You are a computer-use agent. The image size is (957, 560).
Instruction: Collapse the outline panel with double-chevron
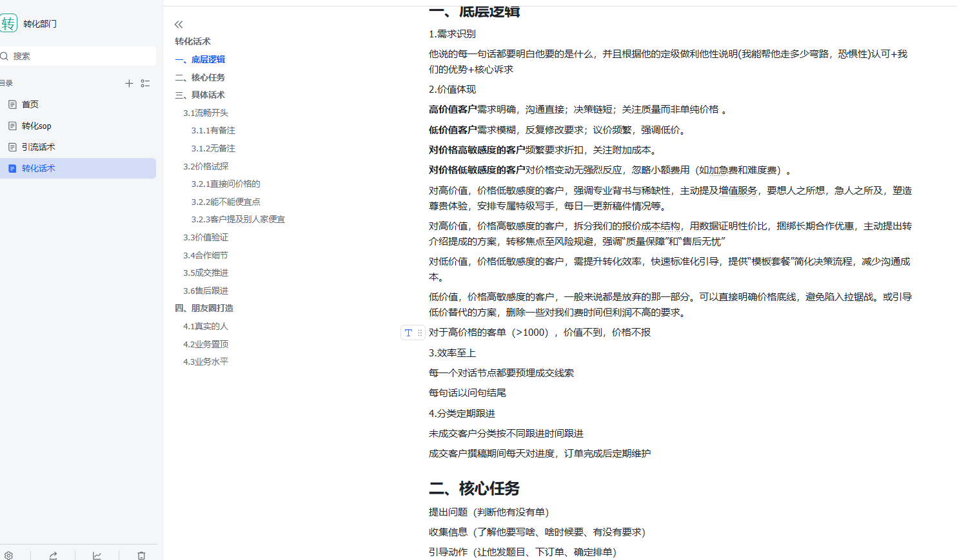[x=179, y=24]
